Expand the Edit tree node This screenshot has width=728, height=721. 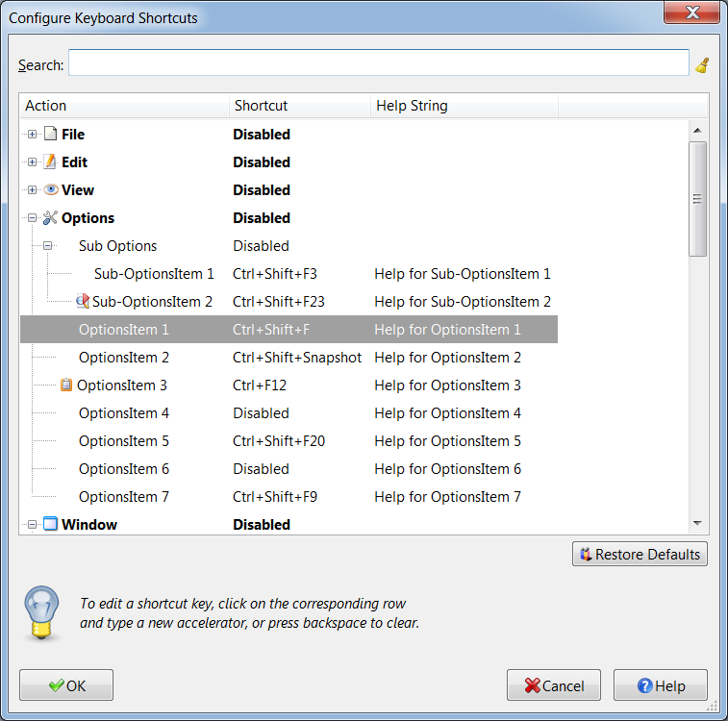pos(32,162)
